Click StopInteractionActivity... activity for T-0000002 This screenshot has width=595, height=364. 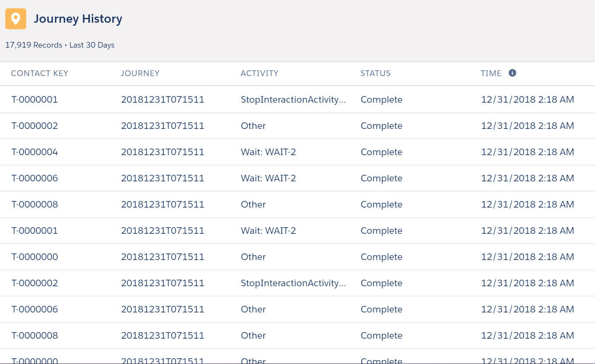[294, 283]
